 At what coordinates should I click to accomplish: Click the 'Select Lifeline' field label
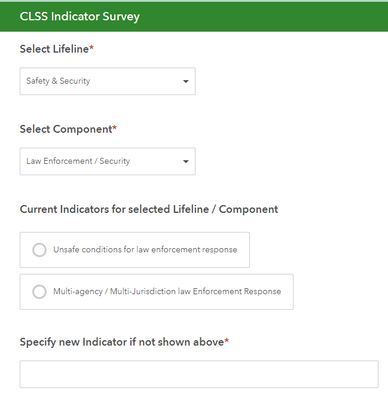pyautogui.click(x=54, y=49)
